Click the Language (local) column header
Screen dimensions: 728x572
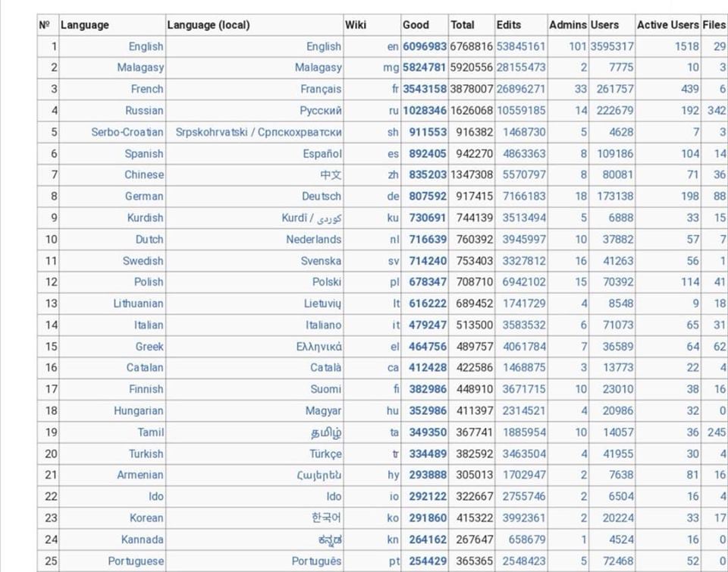coord(208,25)
